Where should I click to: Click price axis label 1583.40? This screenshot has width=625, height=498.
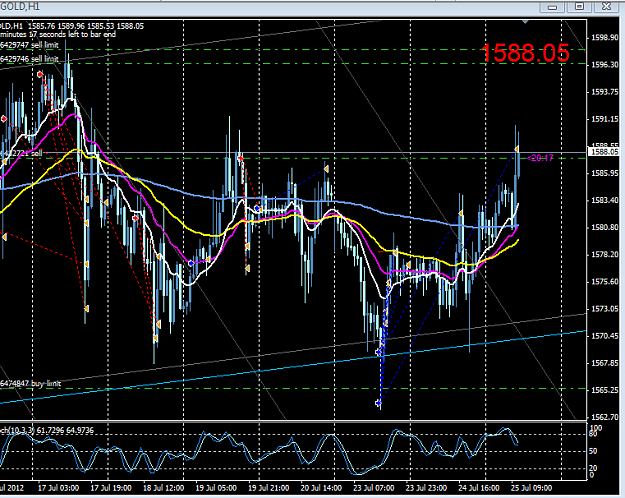pos(604,200)
